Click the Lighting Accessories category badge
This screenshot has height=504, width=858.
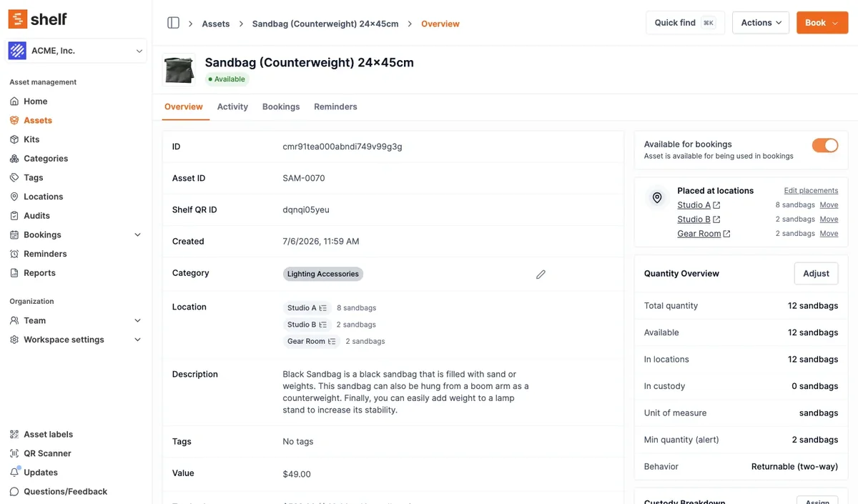323,274
